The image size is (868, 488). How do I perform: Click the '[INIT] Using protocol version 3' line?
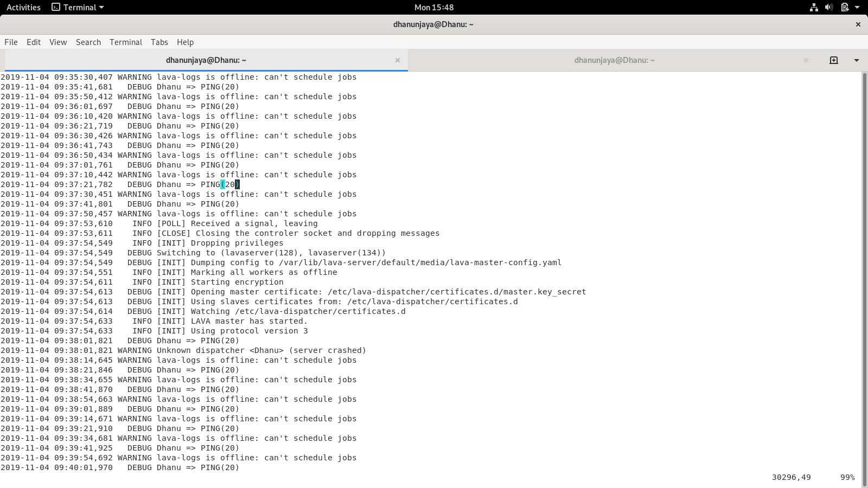154,331
